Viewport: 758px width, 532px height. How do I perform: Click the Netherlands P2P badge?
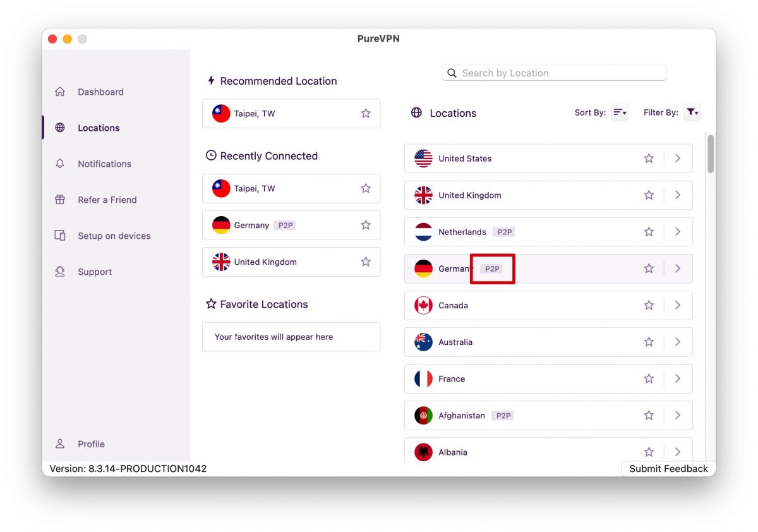(504, 232)
